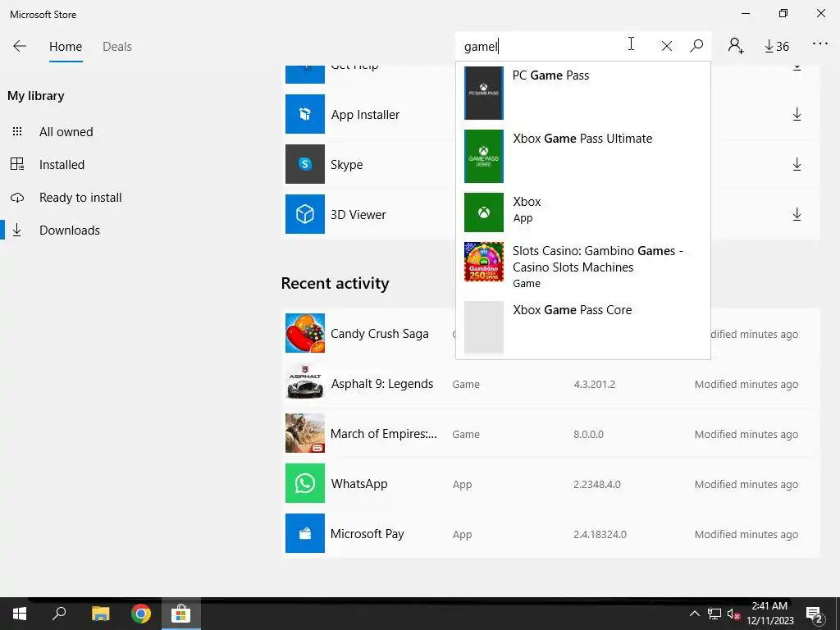Download App Installer update arrow
The height and width of the screenshot is (630, 840).
coord(797,114)
